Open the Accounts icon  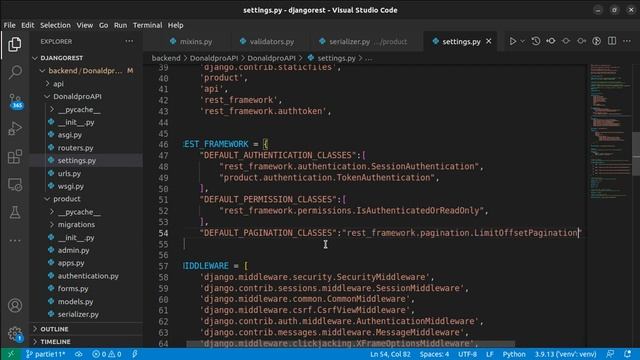point(15,305)
